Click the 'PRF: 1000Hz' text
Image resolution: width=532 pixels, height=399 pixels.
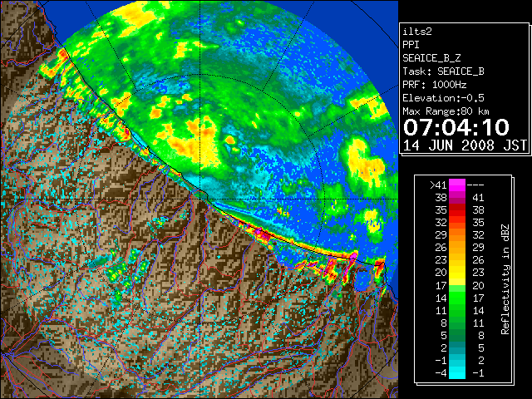(434, 85)
